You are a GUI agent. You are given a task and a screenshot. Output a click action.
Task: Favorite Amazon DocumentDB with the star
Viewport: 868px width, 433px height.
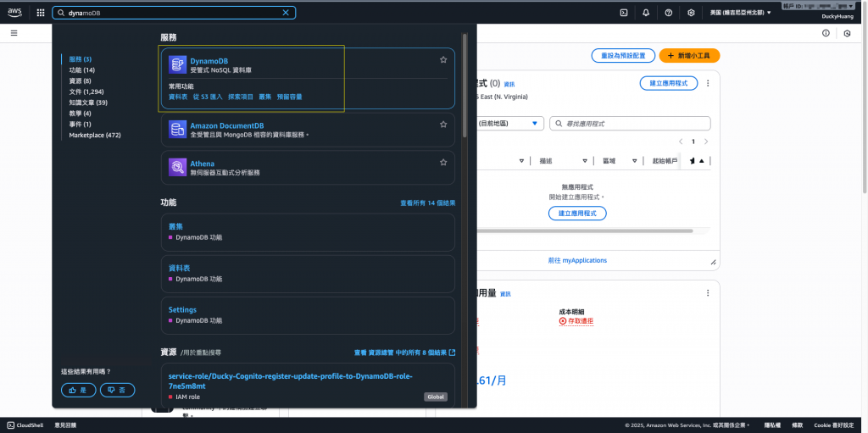point(443,125)
